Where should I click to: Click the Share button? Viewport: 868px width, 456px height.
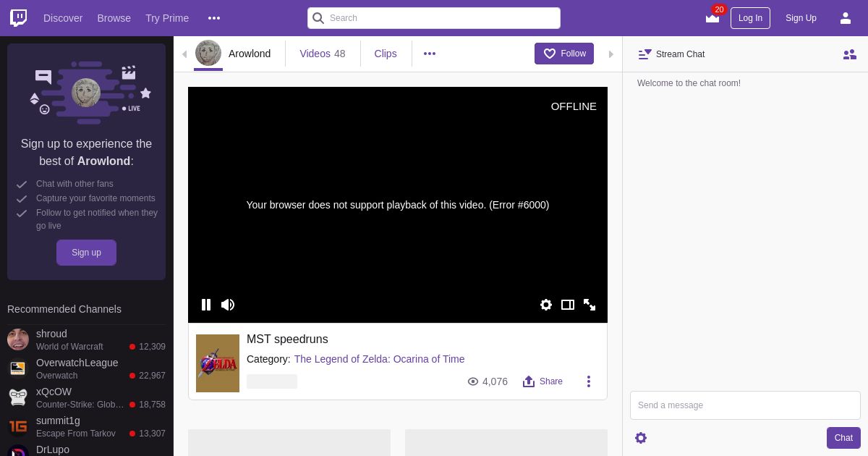click(542, 381)
